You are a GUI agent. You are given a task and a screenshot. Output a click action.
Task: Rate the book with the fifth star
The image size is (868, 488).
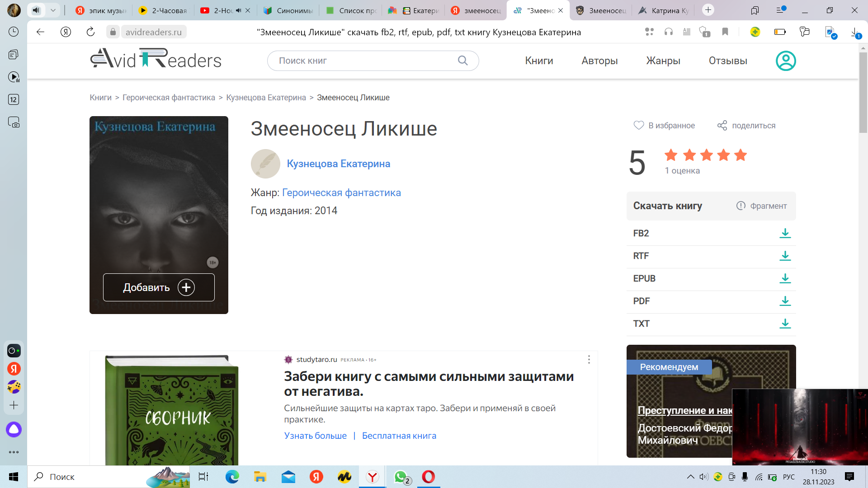(741, 155)
